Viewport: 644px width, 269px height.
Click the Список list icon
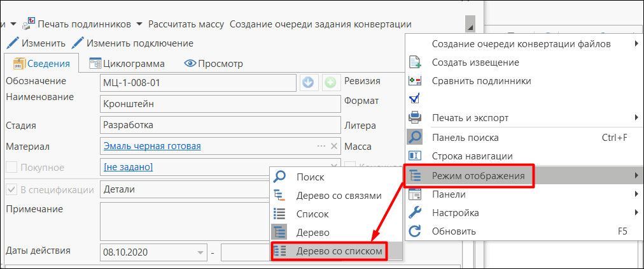click(x=279, y=214)
